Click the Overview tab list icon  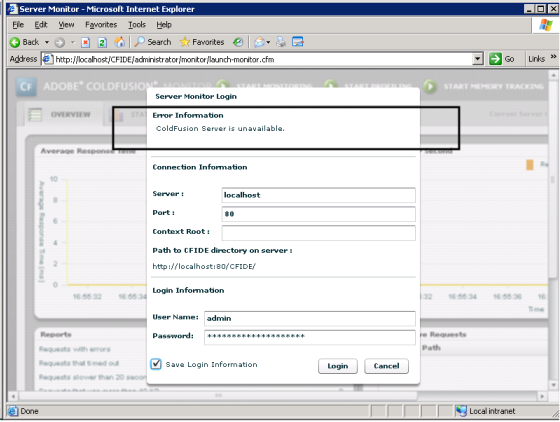point(35,115)
